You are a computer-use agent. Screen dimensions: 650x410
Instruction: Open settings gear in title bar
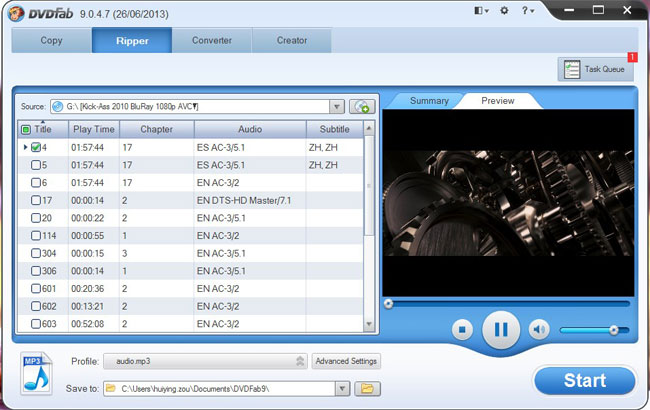504,11
